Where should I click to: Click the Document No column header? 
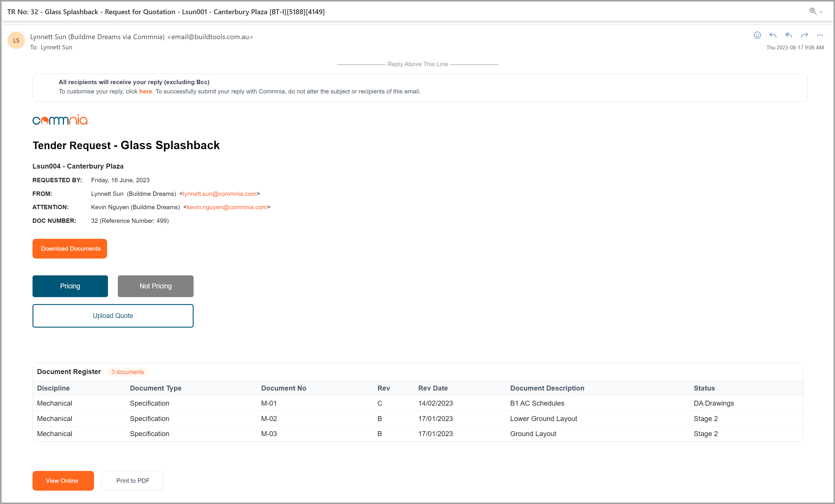click(x=284, y=388)
